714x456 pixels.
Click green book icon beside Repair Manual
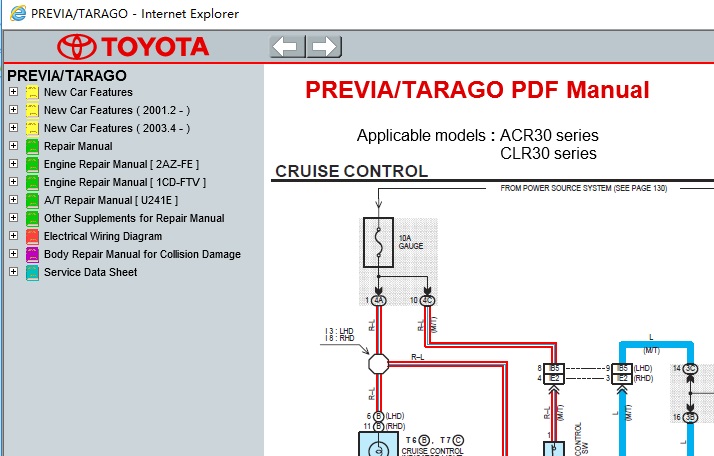click(x=32, y=147)
